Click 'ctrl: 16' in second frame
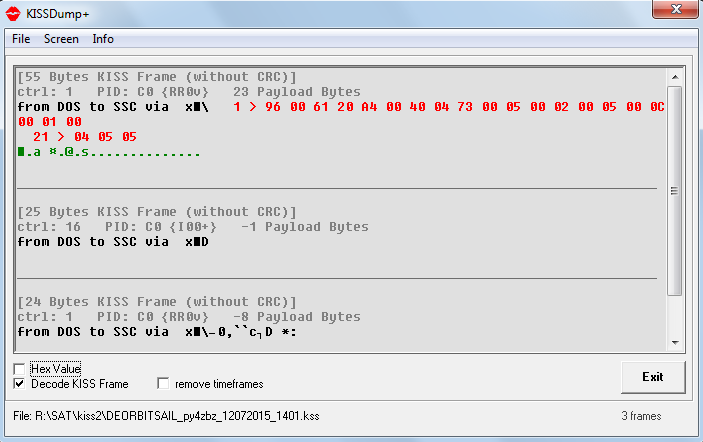The height and width of the screenshot is (442, 703). click(49, 227)
